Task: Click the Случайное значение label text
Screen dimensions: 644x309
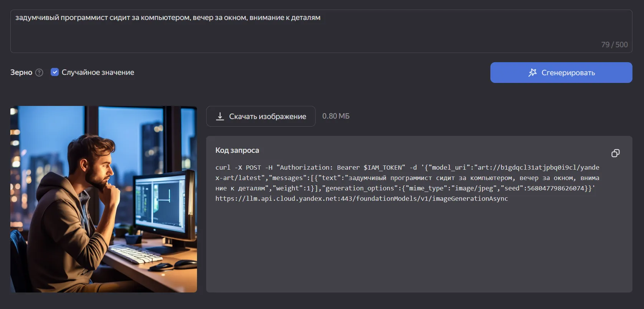Action: tap(98, 73)
